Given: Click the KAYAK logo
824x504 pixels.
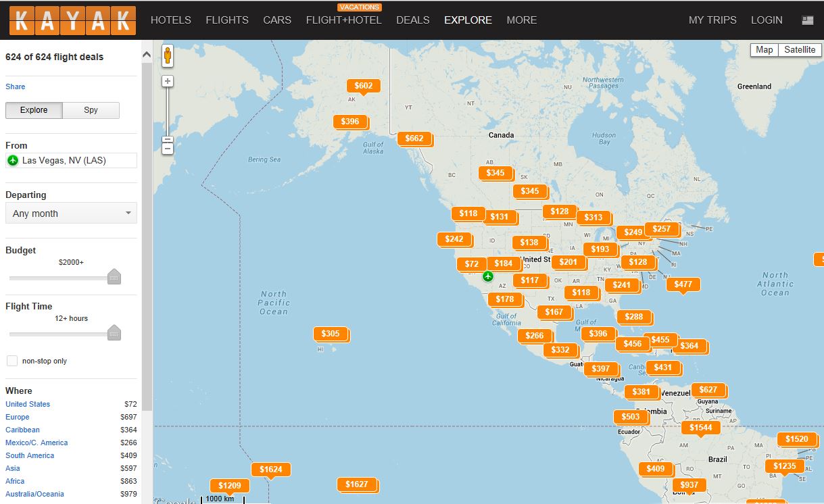Looking at the screenshot, I should click(x=72, y=20).
